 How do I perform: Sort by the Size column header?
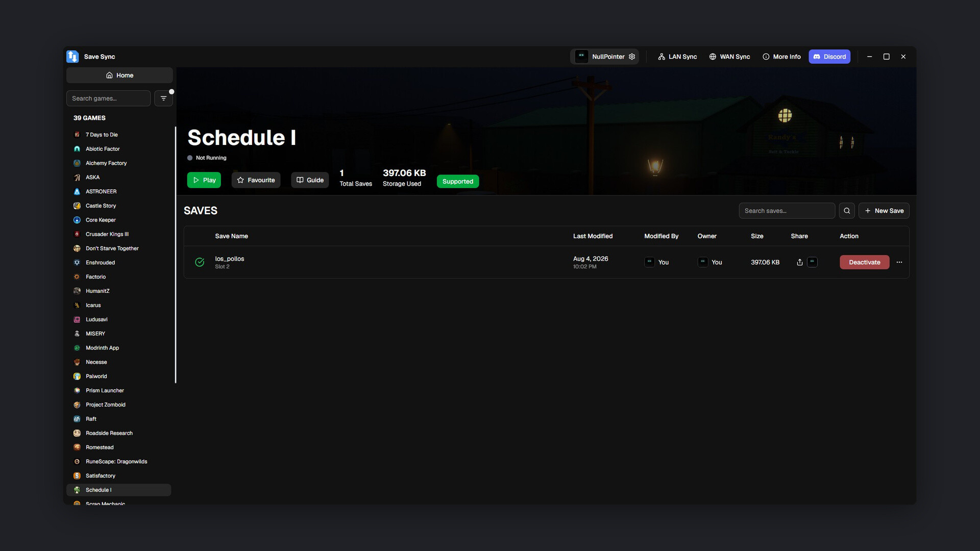pyautogui.click(x=757, y=236)
